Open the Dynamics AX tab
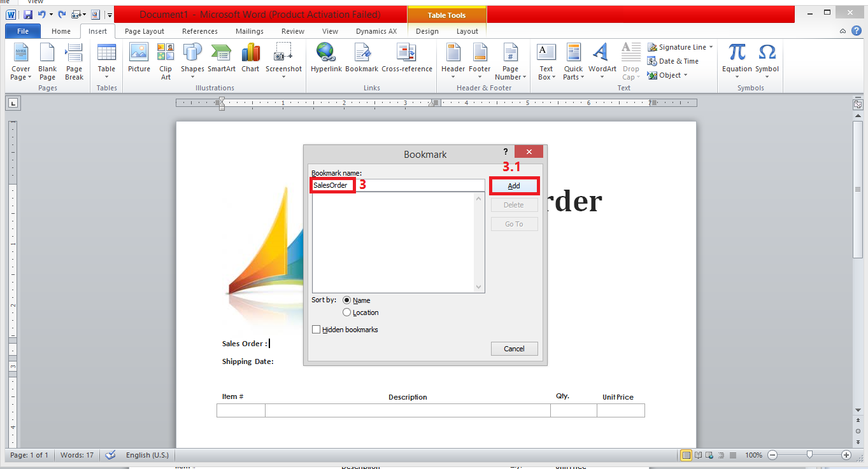This screenshot has height=469, width=868. pyautogui.click(x=376, y=31)
